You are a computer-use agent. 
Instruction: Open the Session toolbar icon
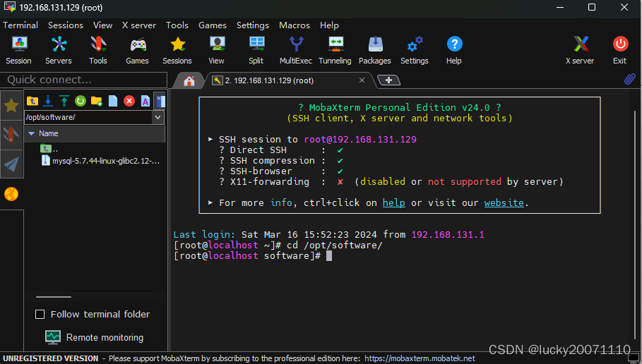(x=19, y=50)
